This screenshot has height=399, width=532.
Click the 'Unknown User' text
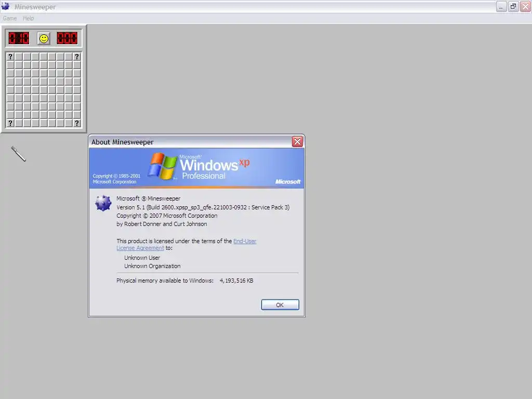(x=142, y=258)
